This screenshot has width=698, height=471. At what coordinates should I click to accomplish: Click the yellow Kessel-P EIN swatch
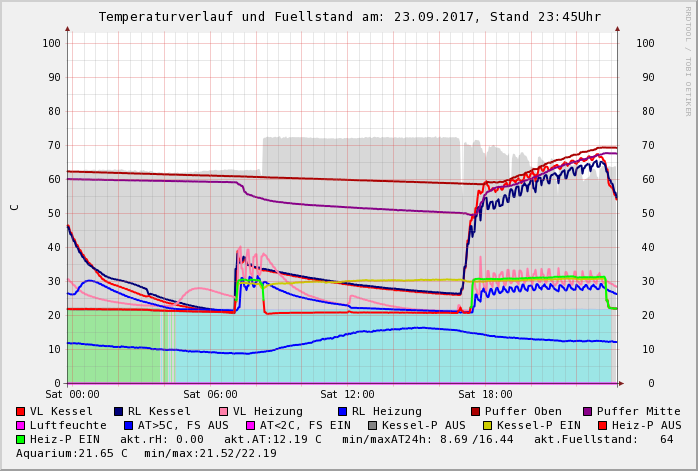[489, 425]
